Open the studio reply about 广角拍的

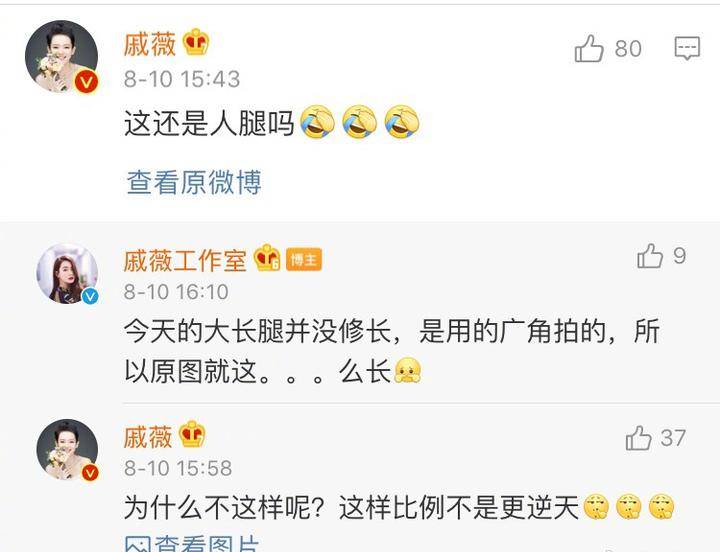(x=392, y=350)
